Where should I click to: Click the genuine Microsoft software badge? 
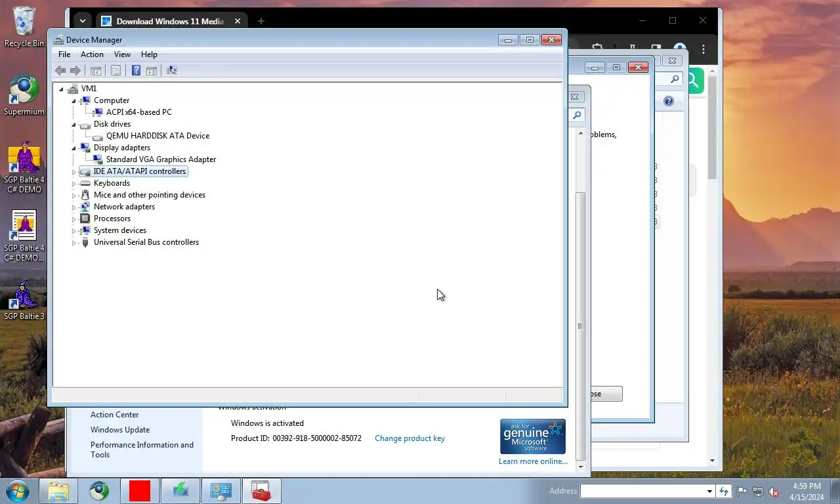click(533, 436)
